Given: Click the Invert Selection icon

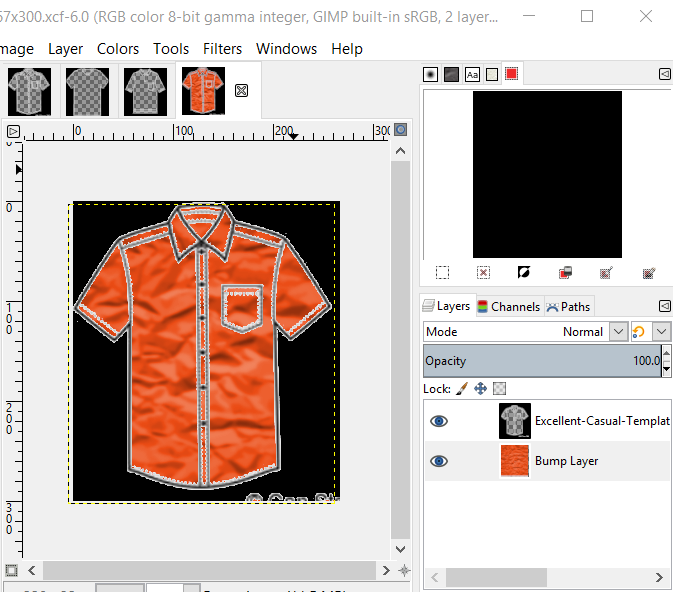Looking at the screenshot, I should pyautogui.click(x=523, y=273).
